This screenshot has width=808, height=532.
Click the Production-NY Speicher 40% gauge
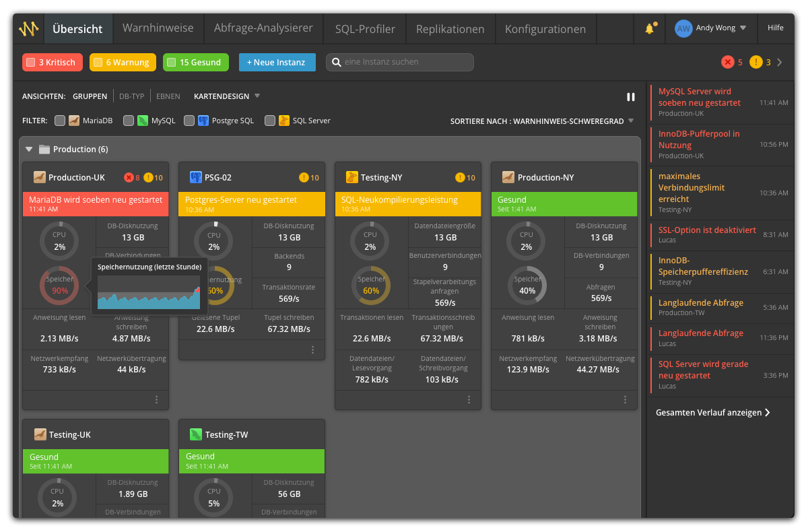[x=527, y=286]
